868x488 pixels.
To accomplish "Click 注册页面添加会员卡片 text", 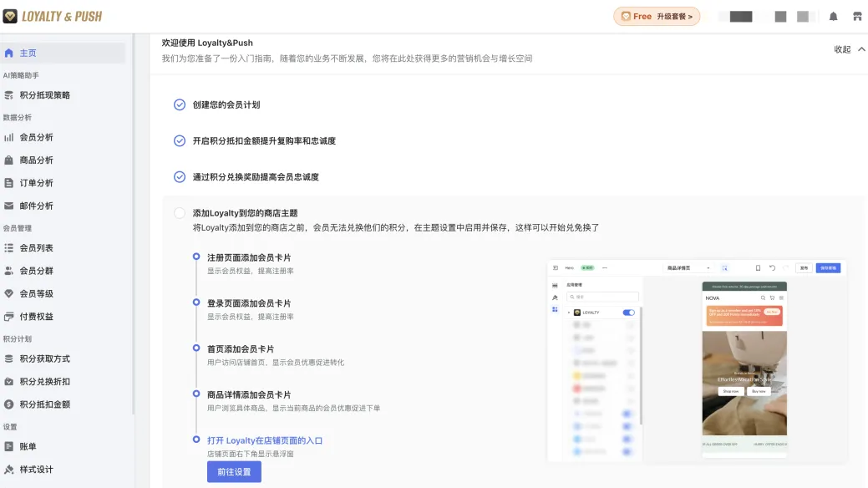I will [x=249, y=257].
